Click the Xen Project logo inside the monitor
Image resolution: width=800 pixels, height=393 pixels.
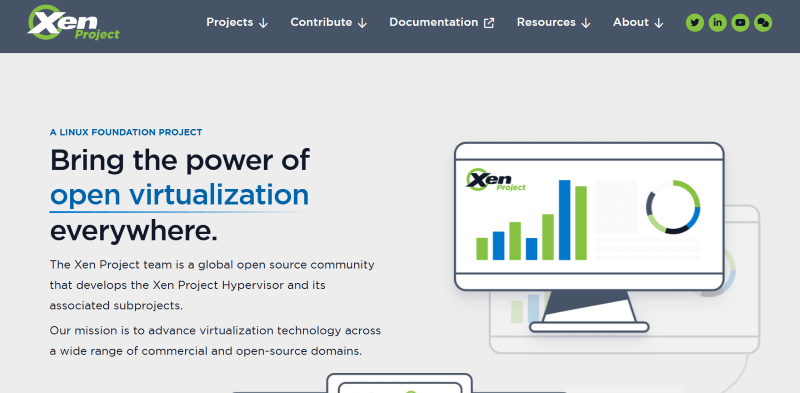(x=496, y=180)
